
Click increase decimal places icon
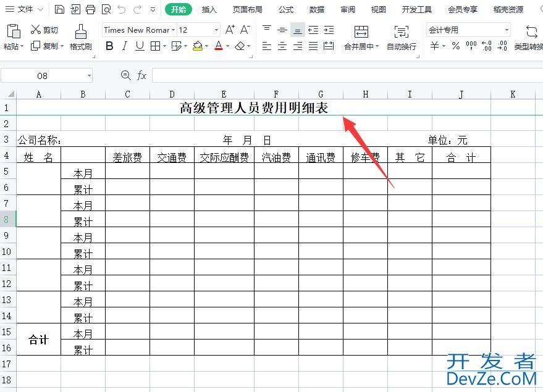click(487, 46)
